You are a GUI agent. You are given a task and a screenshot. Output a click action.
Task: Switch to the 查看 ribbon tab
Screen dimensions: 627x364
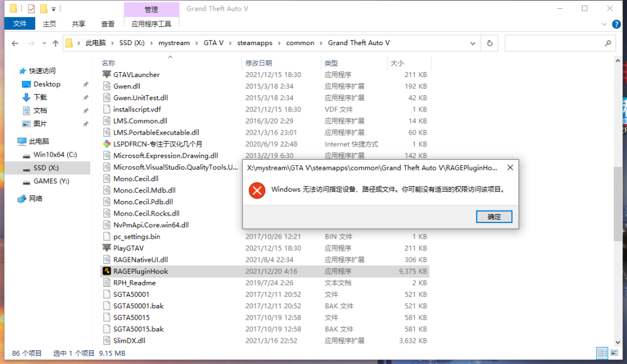pos(107,23)
